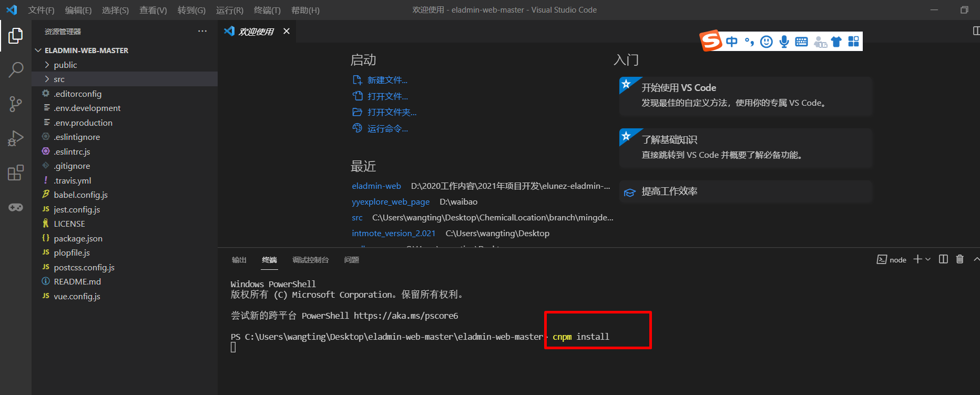Open the terminal launch profile dropdown
Image resolution: width=980 pixels, height=395 pixels.
tap(928, 259)
